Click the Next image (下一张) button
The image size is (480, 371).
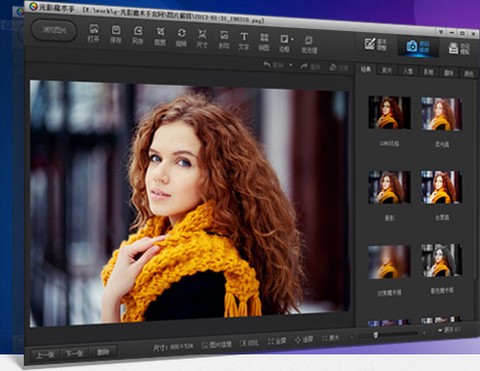click(x=74, y=354)
